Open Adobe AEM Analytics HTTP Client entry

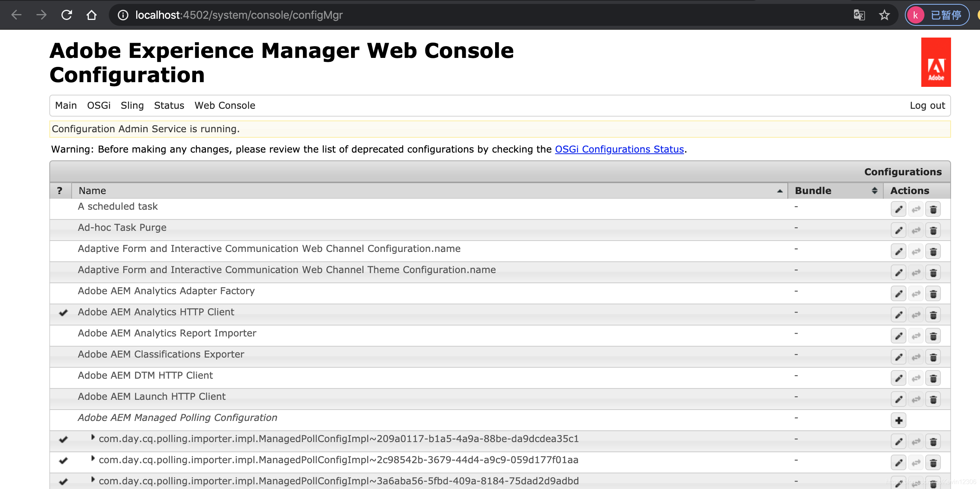(156, 312)
